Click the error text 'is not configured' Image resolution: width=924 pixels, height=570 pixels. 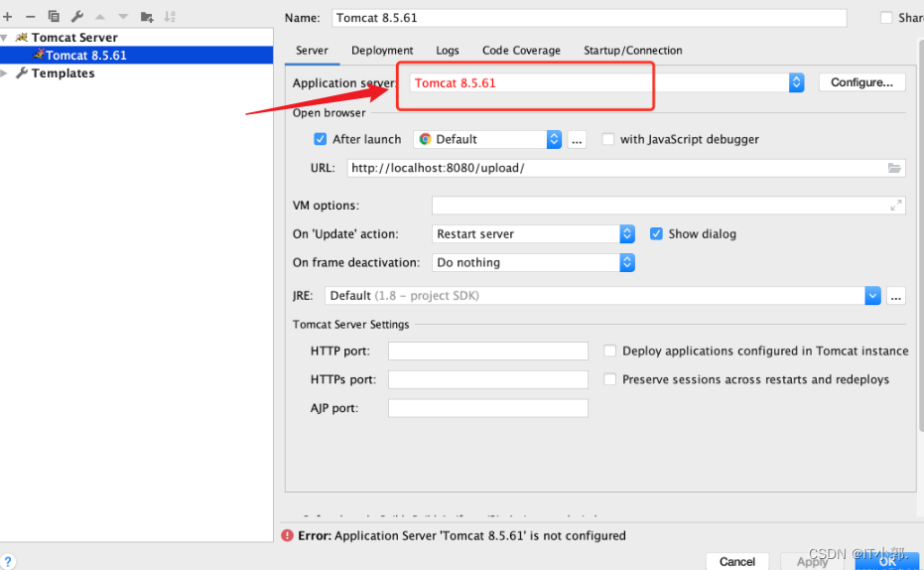[578, 536]
